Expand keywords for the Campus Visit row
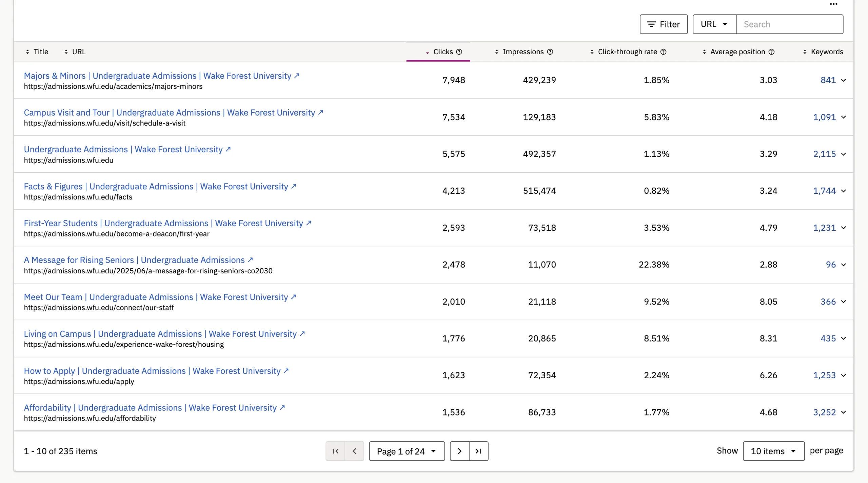The image size is (868, 483). pos(844,117)
